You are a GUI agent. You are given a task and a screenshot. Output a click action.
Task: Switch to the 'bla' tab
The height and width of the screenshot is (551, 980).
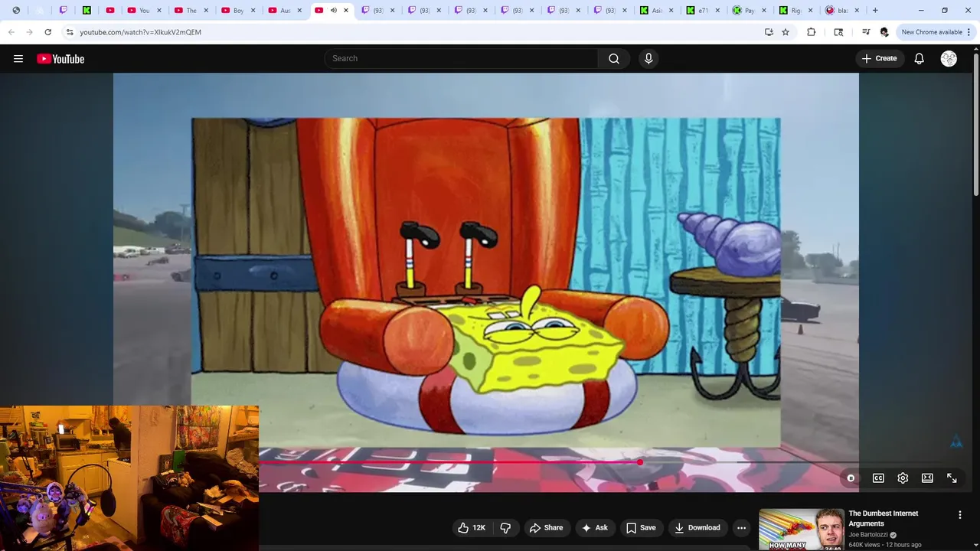(842, 11)
